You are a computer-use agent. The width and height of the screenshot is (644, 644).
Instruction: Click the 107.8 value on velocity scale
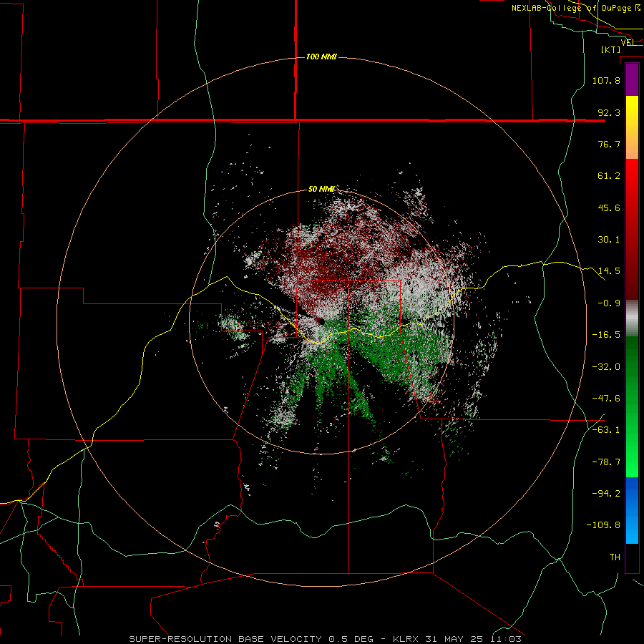coord(606,80)
